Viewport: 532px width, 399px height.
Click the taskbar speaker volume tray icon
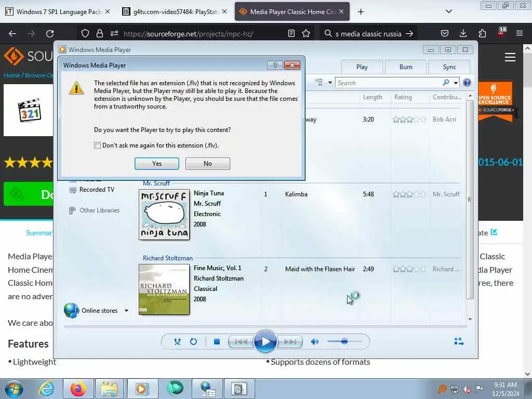point(467,390)
